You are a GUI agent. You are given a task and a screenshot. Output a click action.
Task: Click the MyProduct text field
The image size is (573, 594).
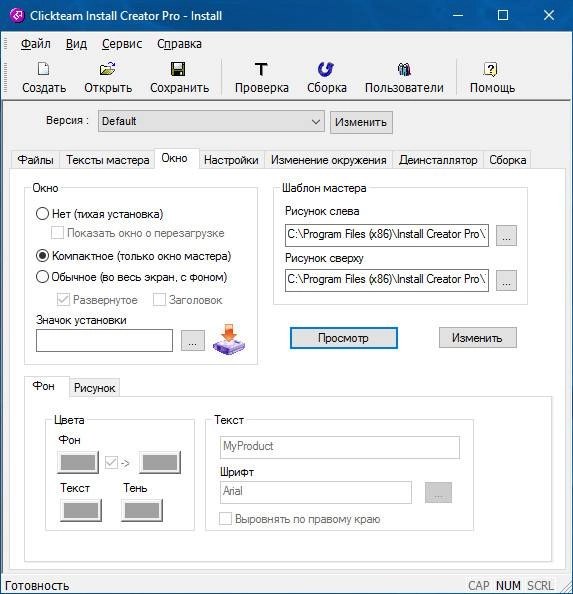[340, 447]
